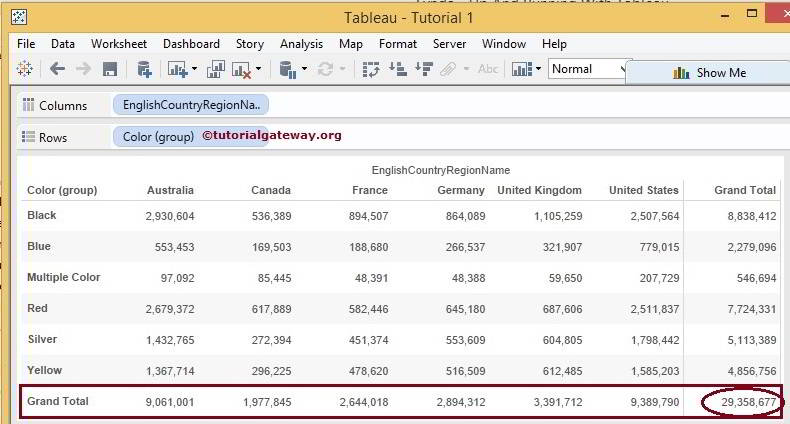The height and width of the screenshot is (424, 790).
Task: Redo with the forward arrow icon
Action: [84, 68]
